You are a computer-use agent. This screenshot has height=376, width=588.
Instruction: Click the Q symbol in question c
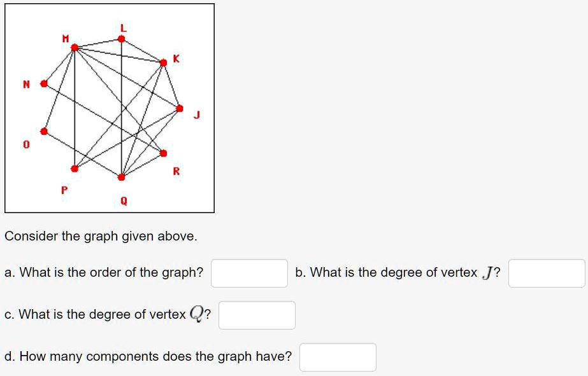point(196,312)
